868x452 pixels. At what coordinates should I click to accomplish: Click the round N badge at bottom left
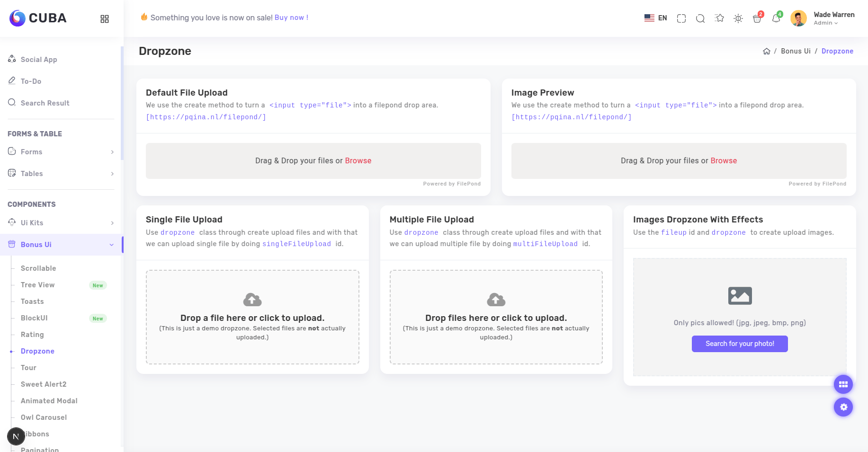[16, 436]
